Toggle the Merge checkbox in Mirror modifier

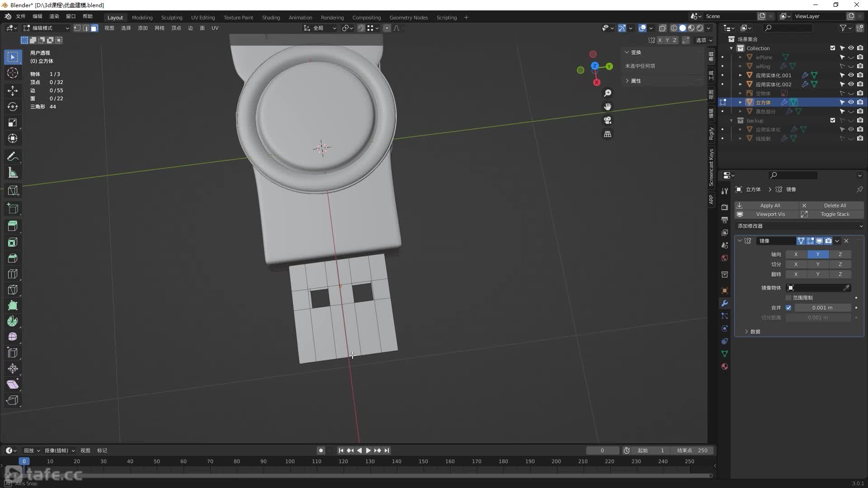click(x=788, y=308)
